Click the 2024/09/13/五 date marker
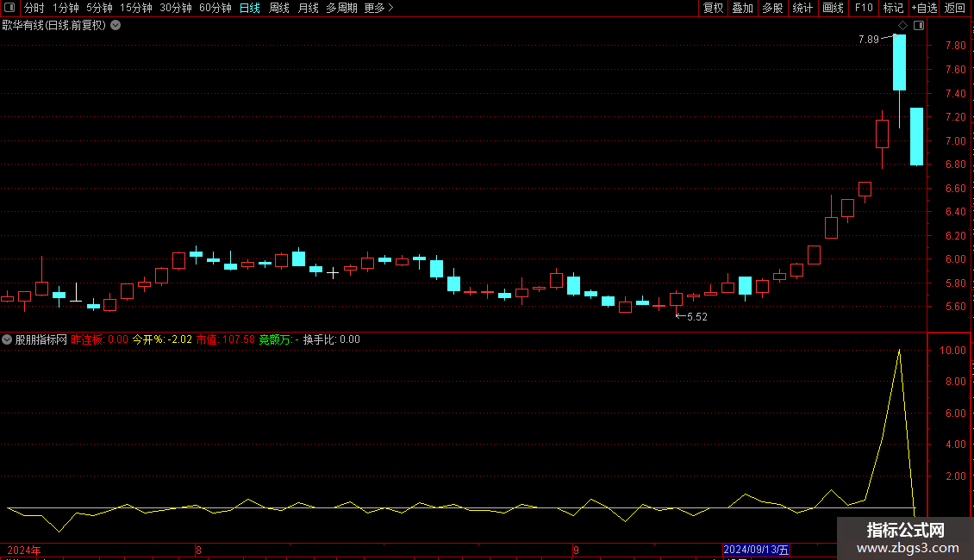The height and width of the screenshot is (560, 974). (x=756, y=550)
